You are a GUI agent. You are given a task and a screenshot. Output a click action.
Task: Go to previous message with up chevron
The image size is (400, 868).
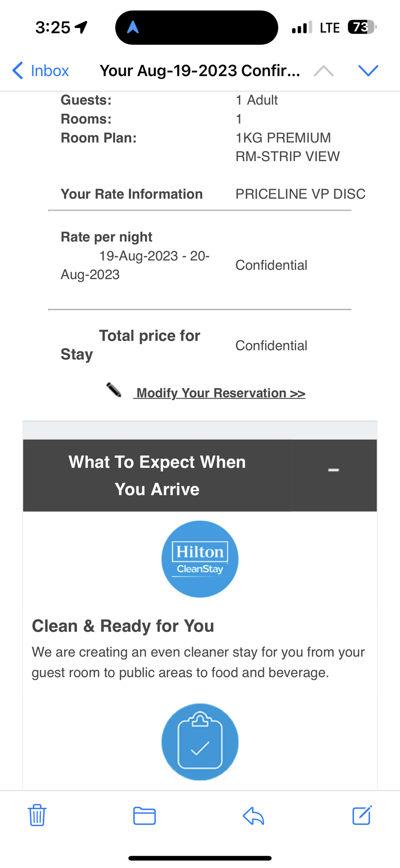click(324, 71)
